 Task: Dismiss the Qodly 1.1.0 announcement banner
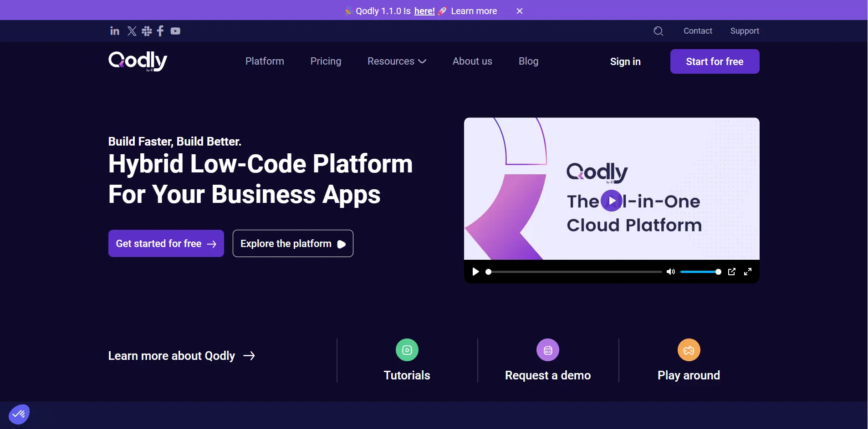[520, 11]
